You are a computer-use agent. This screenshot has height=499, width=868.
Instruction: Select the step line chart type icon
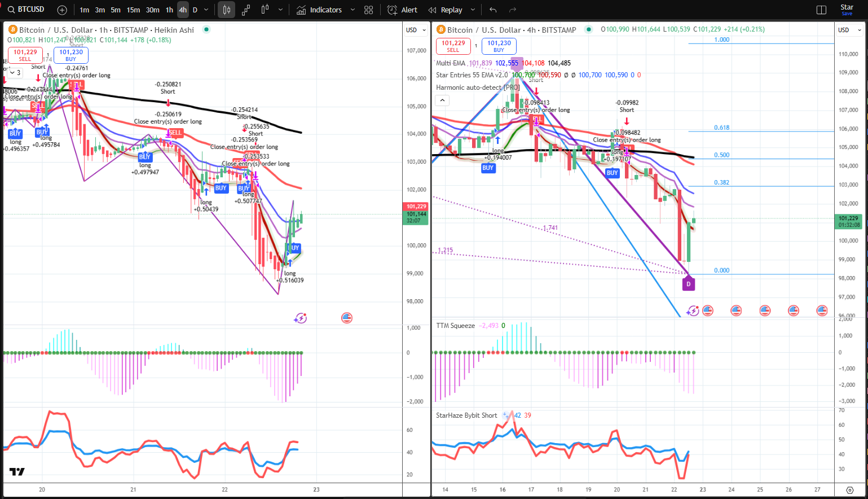point(246,10)
